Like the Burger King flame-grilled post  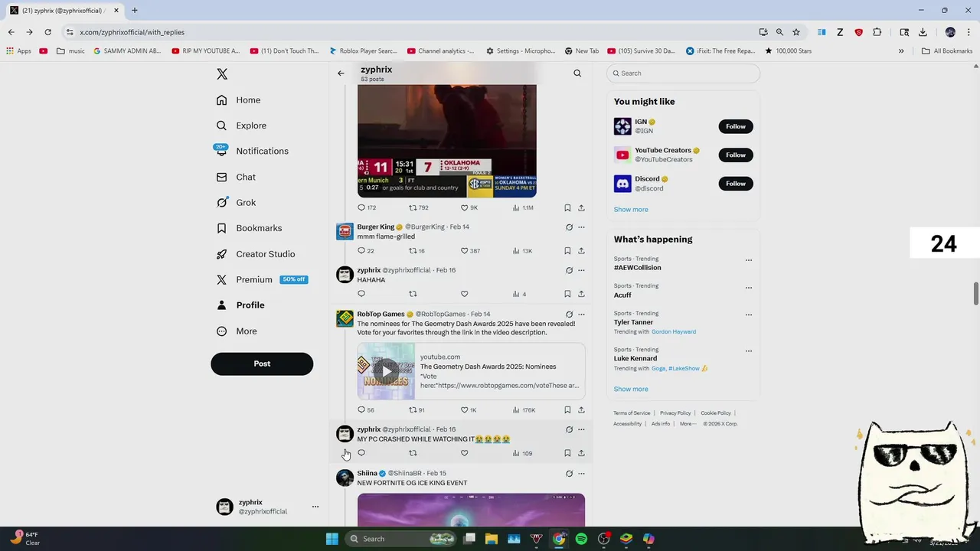point(464,251)
